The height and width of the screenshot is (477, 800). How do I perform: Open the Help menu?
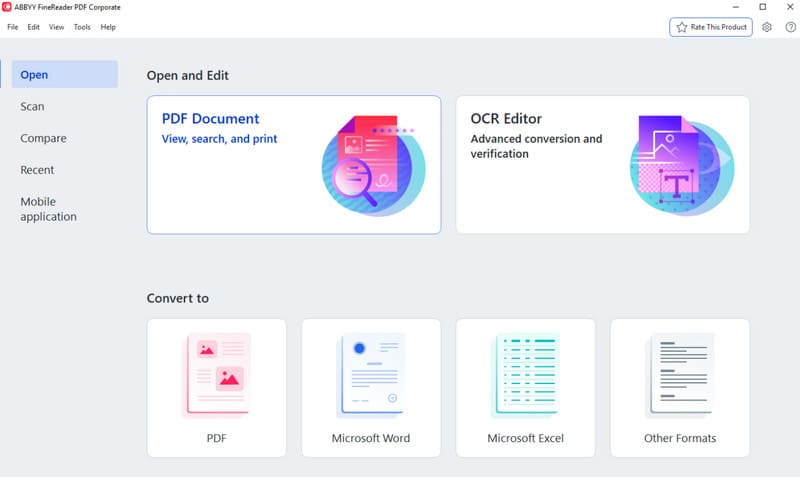108,27
